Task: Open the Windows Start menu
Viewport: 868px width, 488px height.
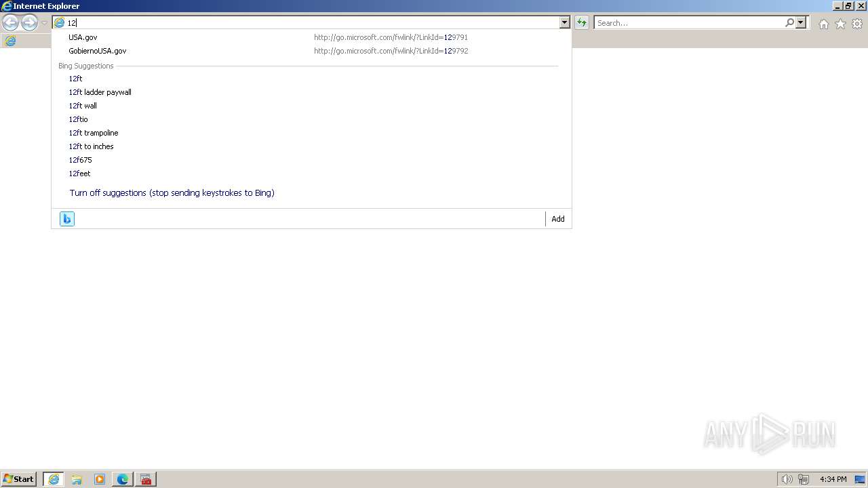Action: tap(18, 479)
